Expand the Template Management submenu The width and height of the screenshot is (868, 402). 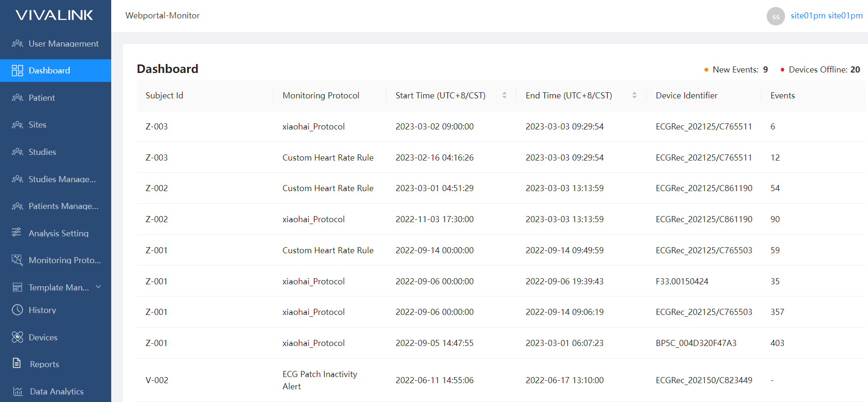[x=98, y=287]
